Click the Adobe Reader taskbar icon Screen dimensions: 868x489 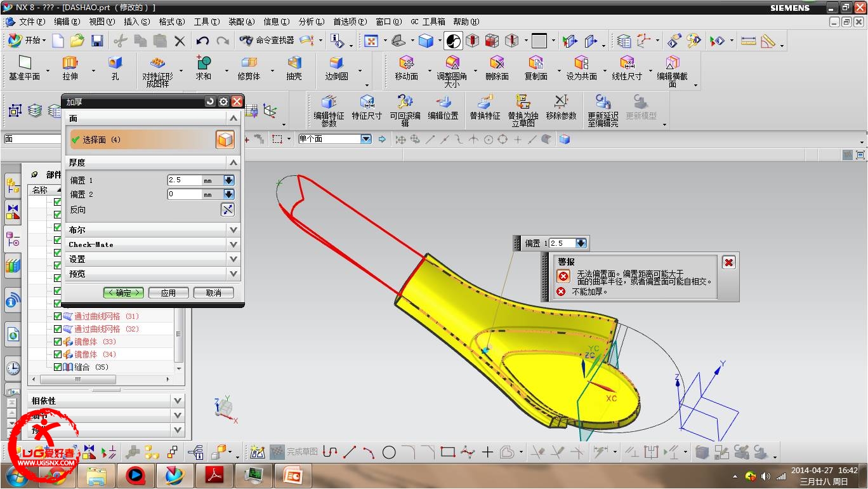tap(214, 474)
